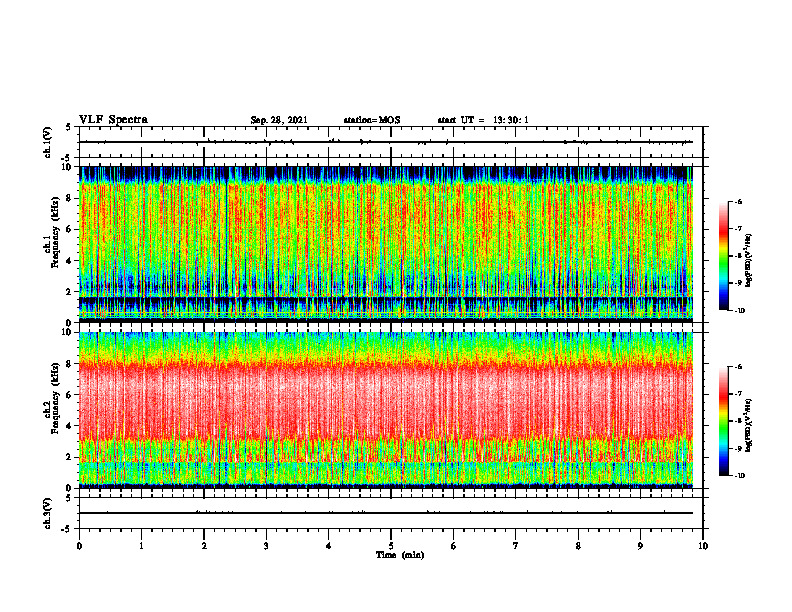Click the "4" kHz tick of ch.1 spectrogram
The height and width of the screenshot is (612, 792).
click(x=70, y=261)
